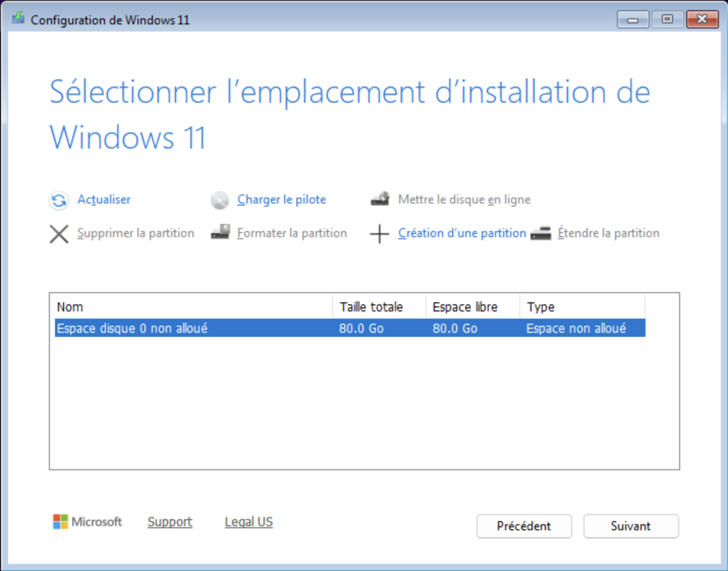Click the Actualiser refresh arrows icon
This screenshot has height=571, width=728.
59,201
